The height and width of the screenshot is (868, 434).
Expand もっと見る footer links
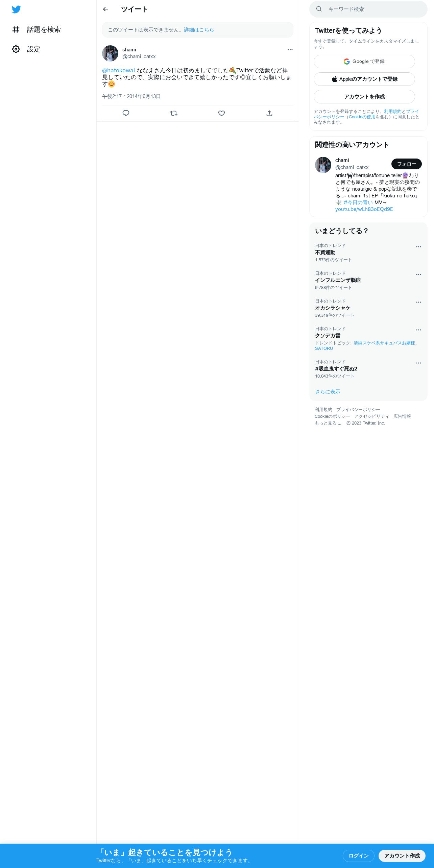tap(328, 423)
